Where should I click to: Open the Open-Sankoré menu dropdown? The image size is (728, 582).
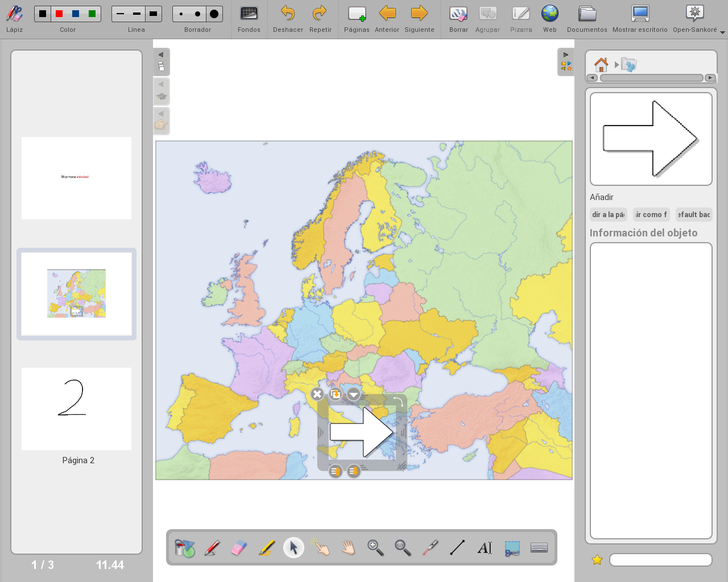click(x=722, y=32)
